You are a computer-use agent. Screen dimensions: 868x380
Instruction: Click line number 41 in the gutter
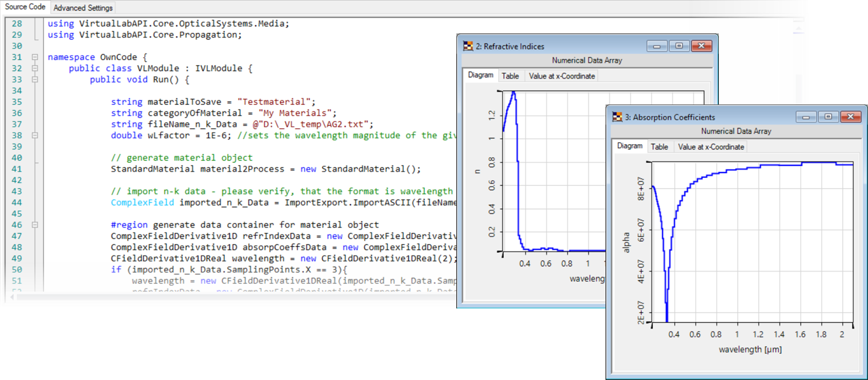click(x=17, y=169)
